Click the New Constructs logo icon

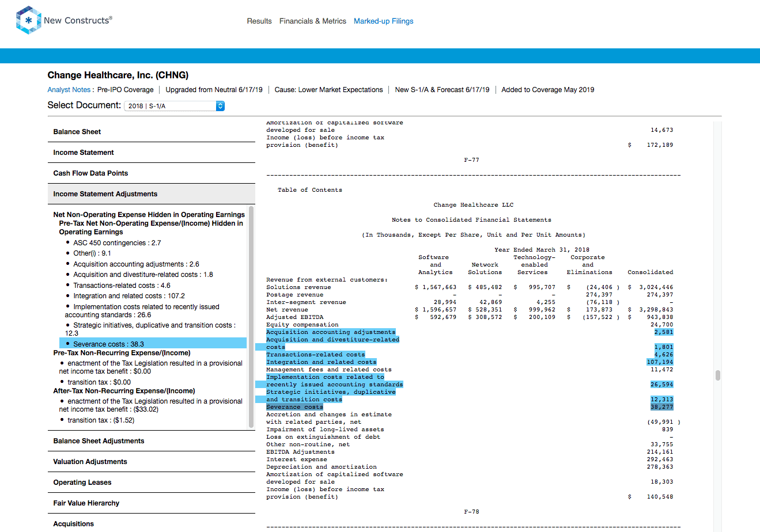point(28,21)
